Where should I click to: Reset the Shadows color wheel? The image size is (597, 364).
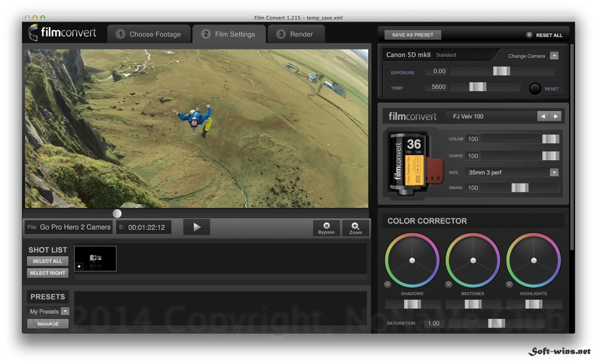point(388,285)
